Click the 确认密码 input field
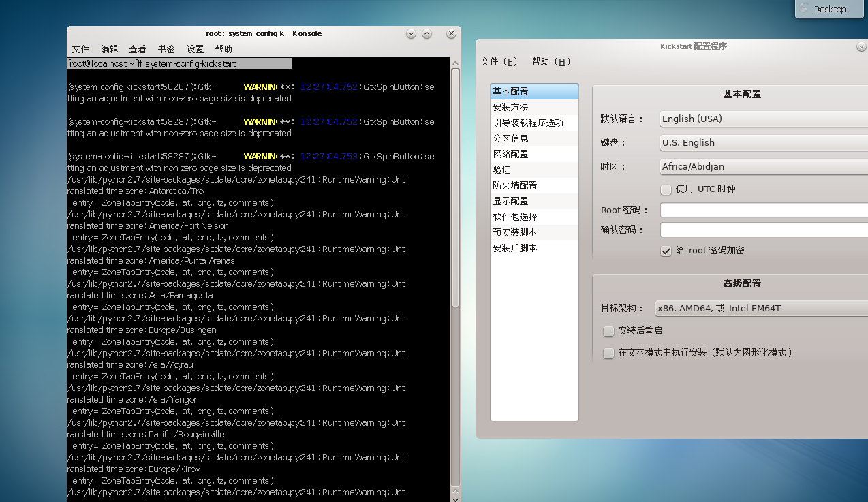The width and height of the screenshot is (868, 502). pos(764,230)
